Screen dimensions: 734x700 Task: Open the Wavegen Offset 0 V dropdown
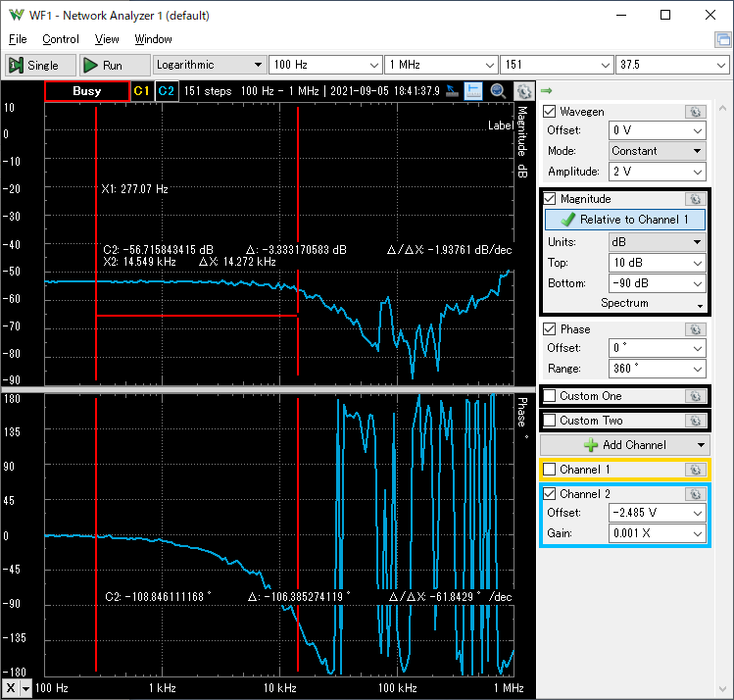click(x=658, y=130)
